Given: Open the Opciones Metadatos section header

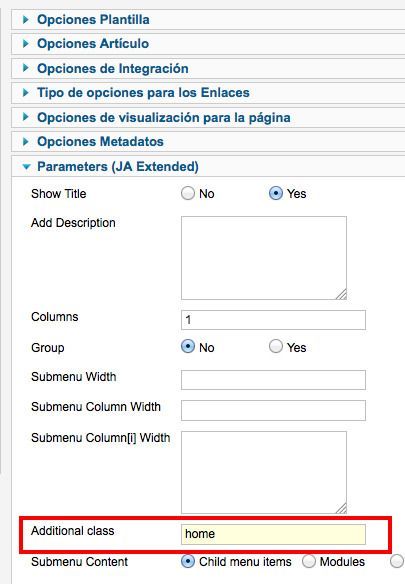Looking at the screenshot, I should tap(100, 142).
